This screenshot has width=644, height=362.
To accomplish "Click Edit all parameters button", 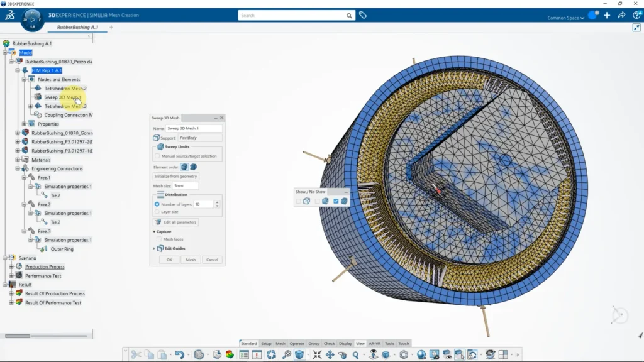I will pos(176,222).
